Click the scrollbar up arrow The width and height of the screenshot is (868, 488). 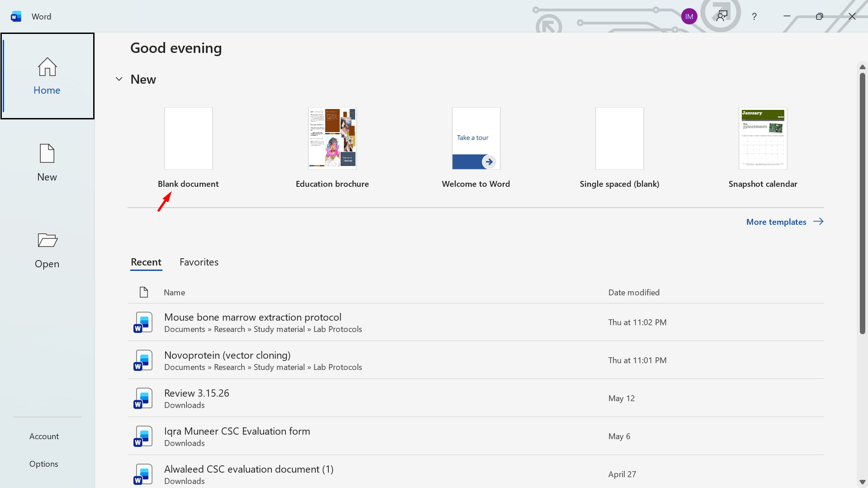[x=863, y=67]
